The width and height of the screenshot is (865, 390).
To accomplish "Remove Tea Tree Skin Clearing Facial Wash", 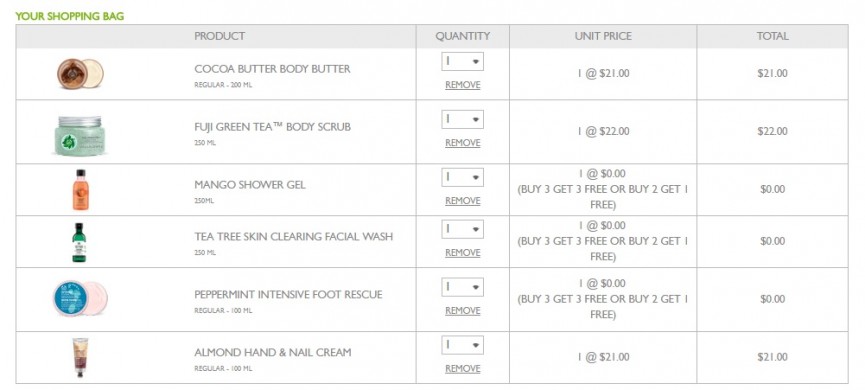I will pos(462,253).
